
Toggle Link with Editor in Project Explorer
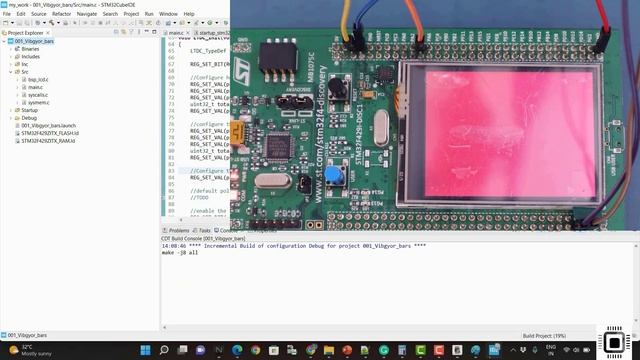click(x=124, y=32)
